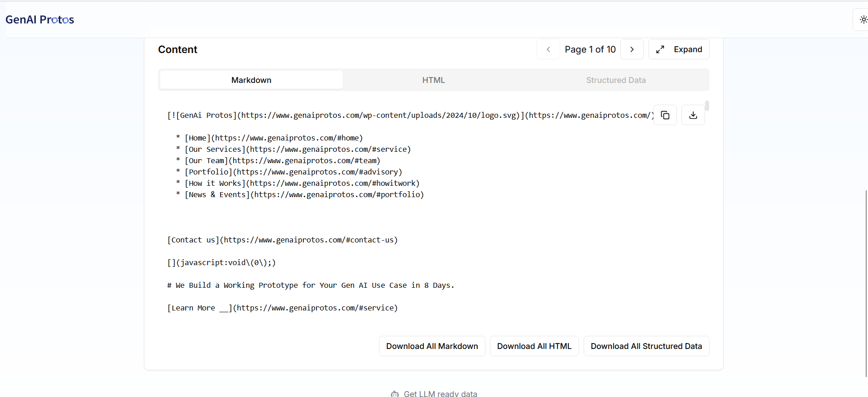The image size is (868, 397).
Task: Download this page's markdown icon
Action: click(x=693, y=115)
